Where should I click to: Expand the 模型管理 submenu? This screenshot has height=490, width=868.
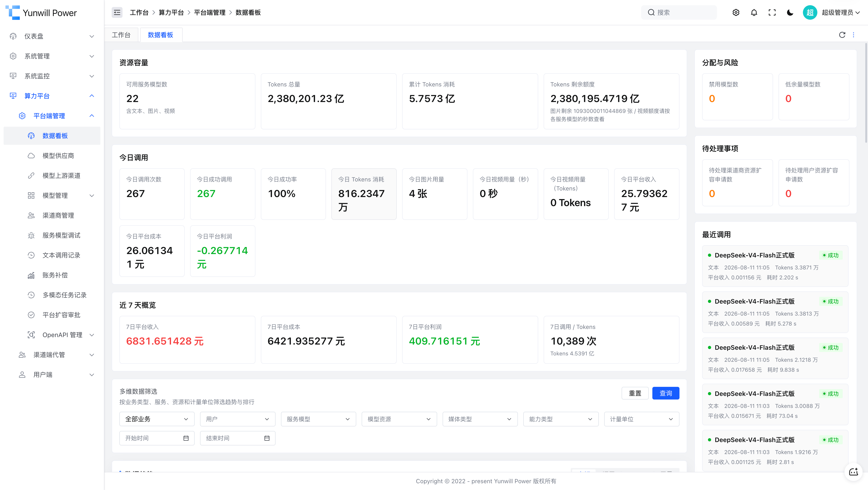(x=52, y=195)
